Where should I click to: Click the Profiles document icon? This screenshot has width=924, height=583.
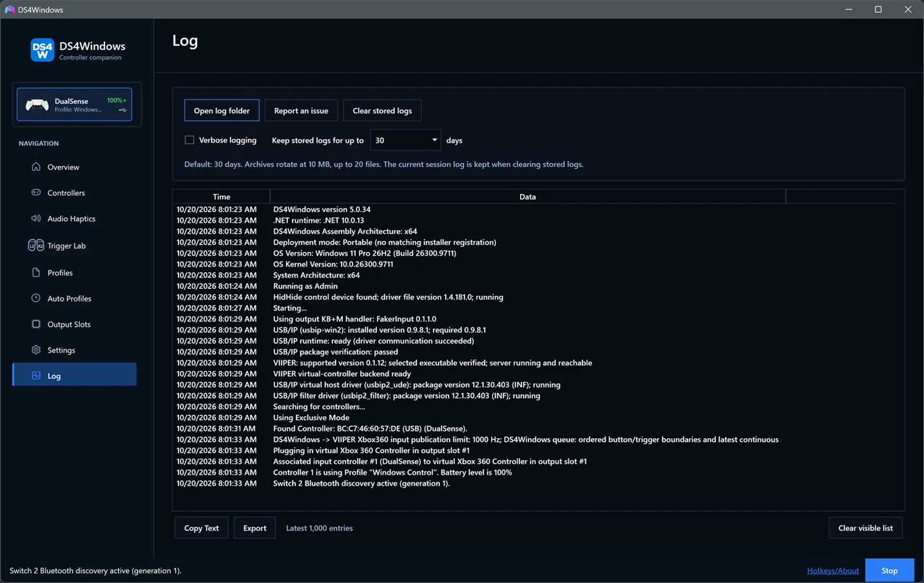36,272
